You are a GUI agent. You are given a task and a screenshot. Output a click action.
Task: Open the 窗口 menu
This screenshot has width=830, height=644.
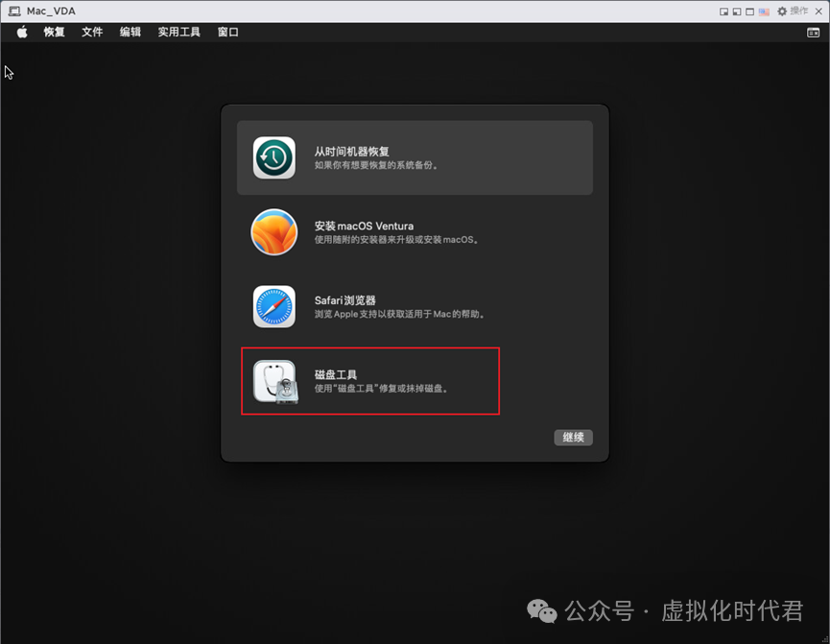point(228,33)
